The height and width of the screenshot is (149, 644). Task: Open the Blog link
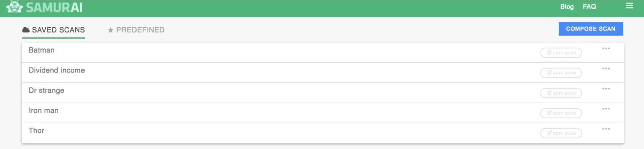567,7
